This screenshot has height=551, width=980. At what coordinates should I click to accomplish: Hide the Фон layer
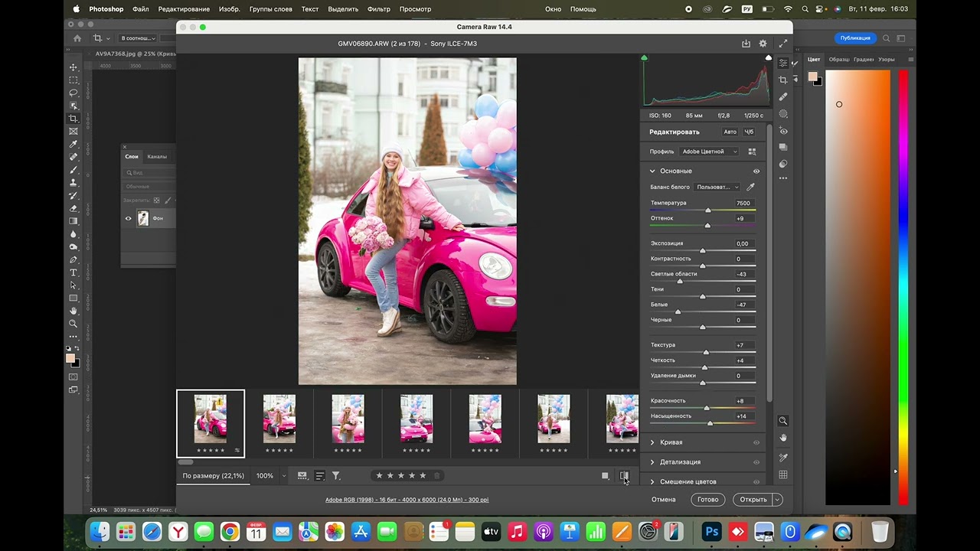coord(129,218)
